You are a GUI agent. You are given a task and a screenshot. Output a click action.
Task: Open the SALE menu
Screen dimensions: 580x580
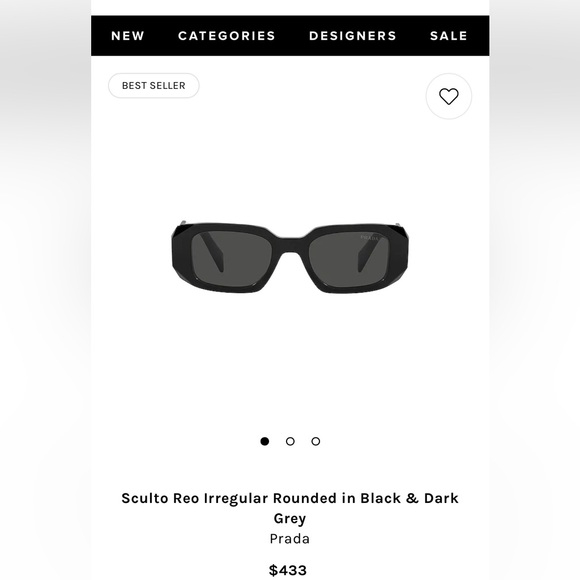coord(449,36)
